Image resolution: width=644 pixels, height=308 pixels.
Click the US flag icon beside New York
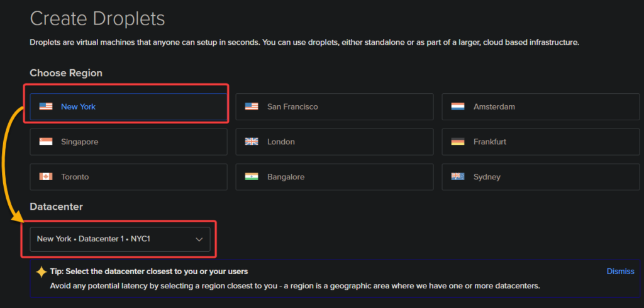point(45,106)
